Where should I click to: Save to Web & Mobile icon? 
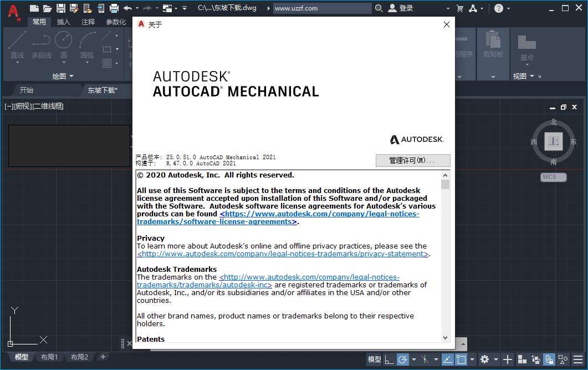101,8
